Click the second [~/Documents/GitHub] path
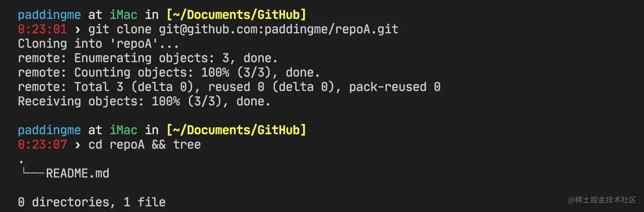This screenshot has height=212, width=644. [236, 130]
